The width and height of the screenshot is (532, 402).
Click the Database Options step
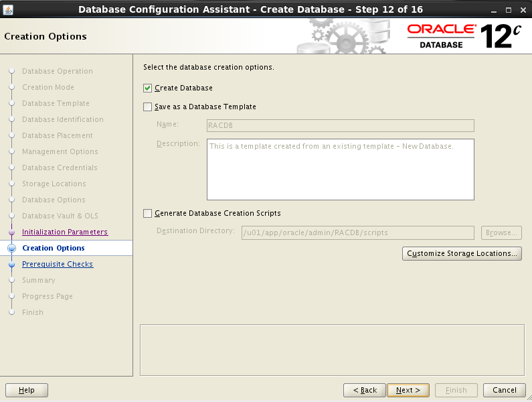tap(54, 200)
